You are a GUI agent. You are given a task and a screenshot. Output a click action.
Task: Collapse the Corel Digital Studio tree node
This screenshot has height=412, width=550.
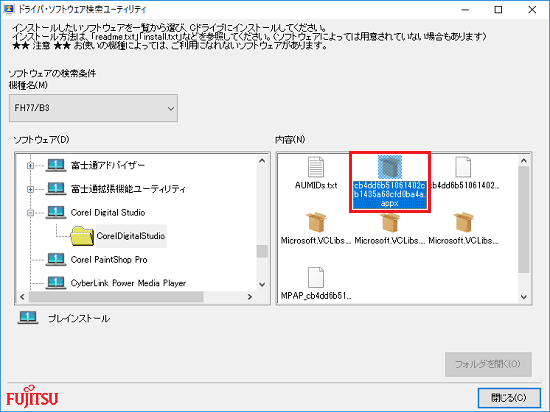tap(31, 213)
